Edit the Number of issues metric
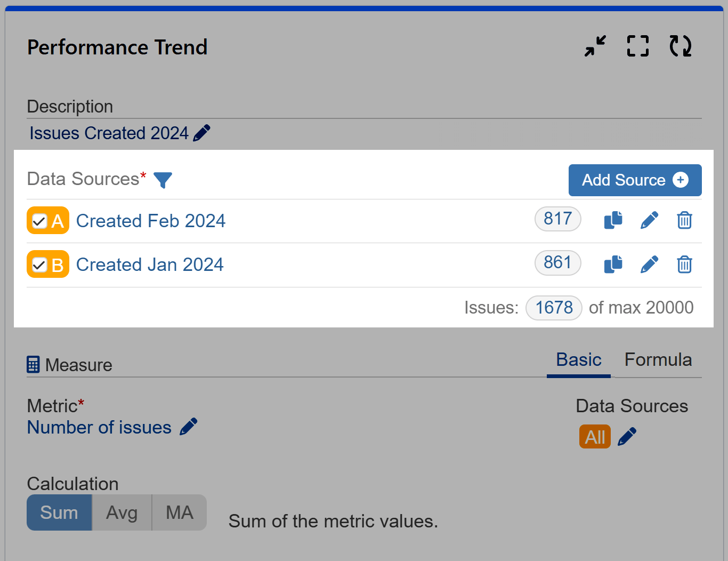The width and height of the screenshot is (728, 561). coord(189,426)
